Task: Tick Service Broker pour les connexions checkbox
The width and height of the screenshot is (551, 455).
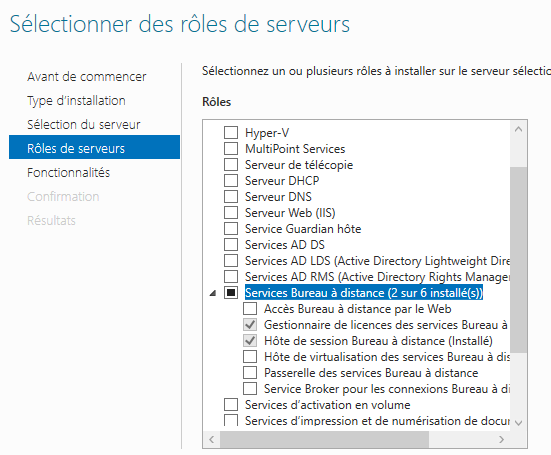Action: tap(250, 389)
